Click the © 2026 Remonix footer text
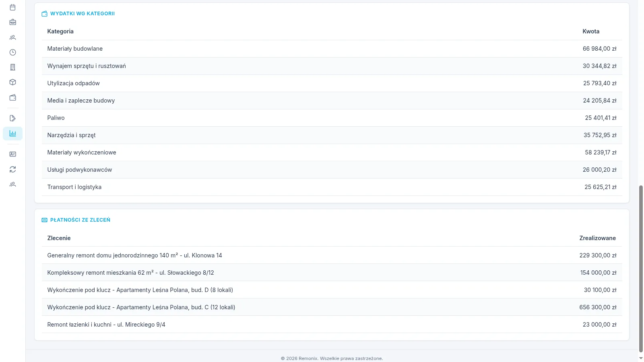 [x=332, y=358]
